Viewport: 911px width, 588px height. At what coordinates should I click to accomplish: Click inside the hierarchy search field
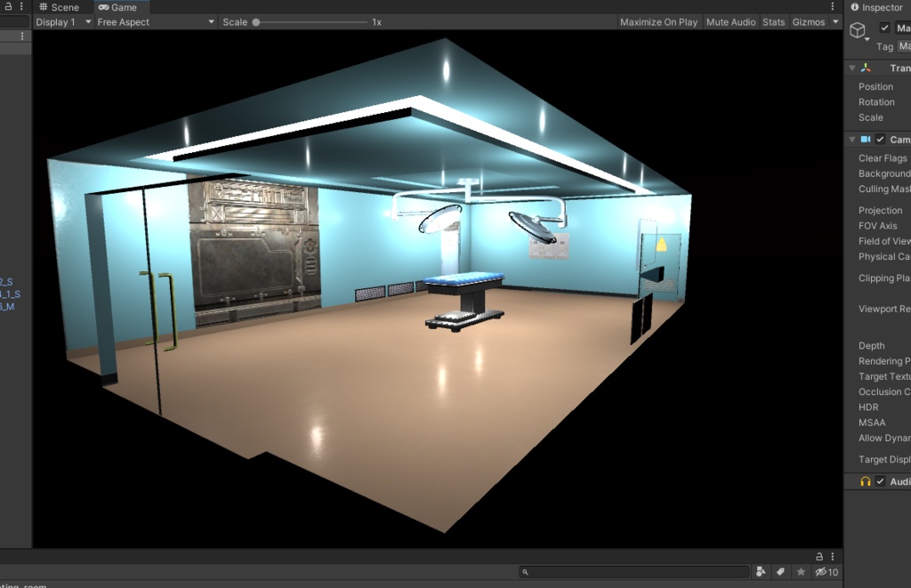coord(634,570)
